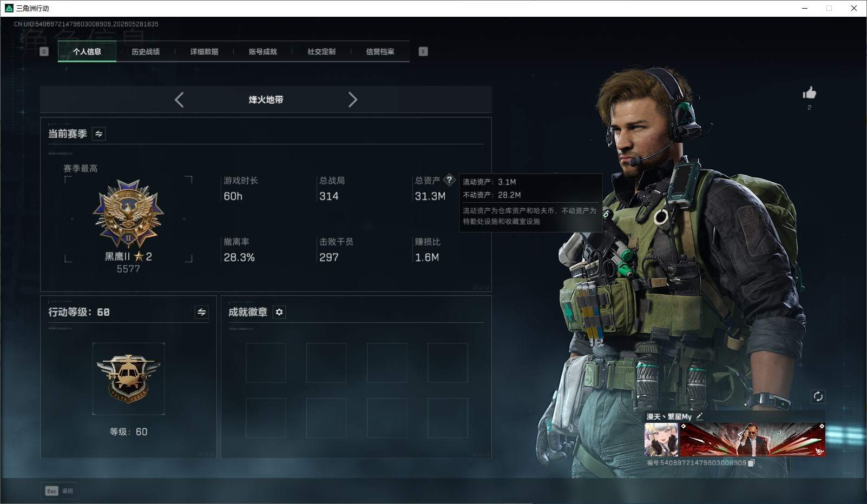This screenshot has width=867, height=504.
Task: Click the 撤离率 28.3% value
Action: coord(239,257)
